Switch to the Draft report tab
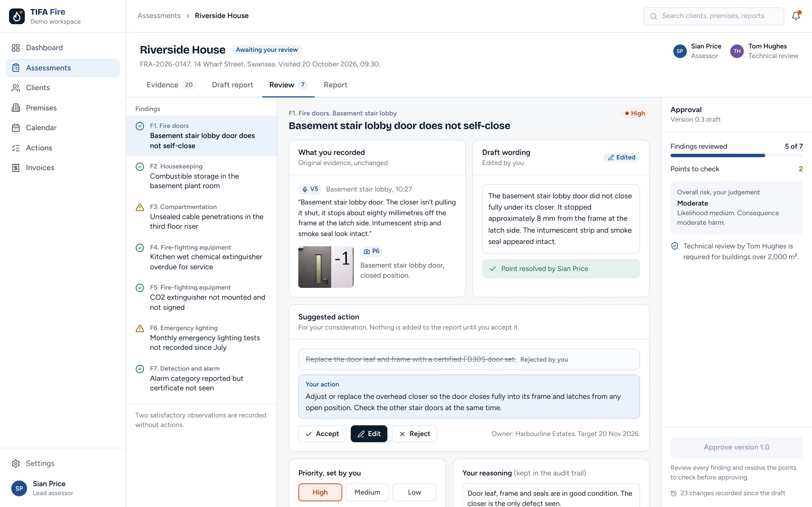The image size is (812, 507). [232, 85]
